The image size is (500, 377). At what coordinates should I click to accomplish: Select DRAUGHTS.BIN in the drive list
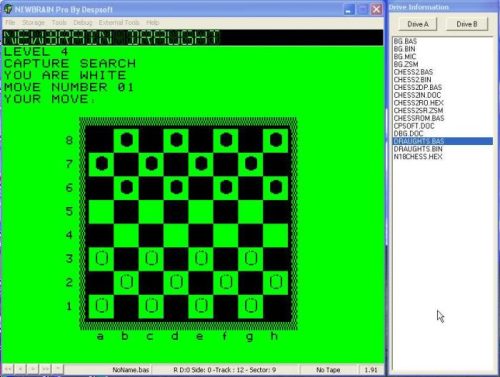(x=418, y=149)
